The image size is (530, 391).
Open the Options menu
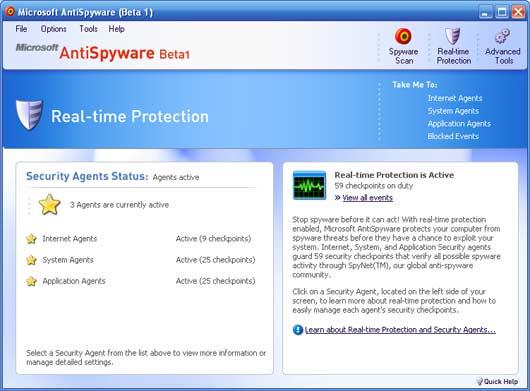pos(53,29)
